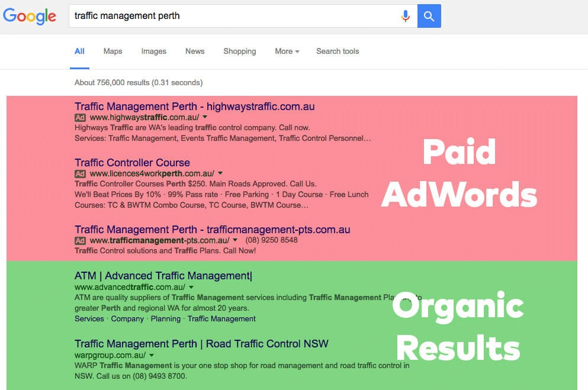
Task: Open the 'Traffic Controller Course' ad link
Action: [x=133, y=163]
